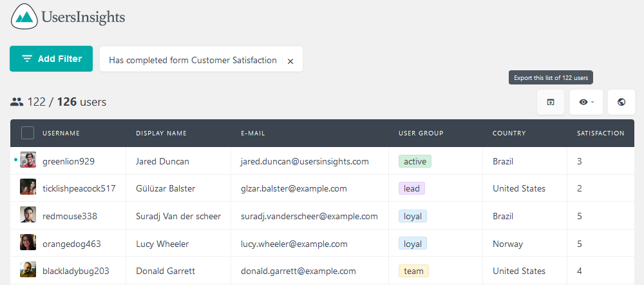Click the export users list icon
Image resolution: width=644 pixels, height=285 pixels.
click(551, 102)
